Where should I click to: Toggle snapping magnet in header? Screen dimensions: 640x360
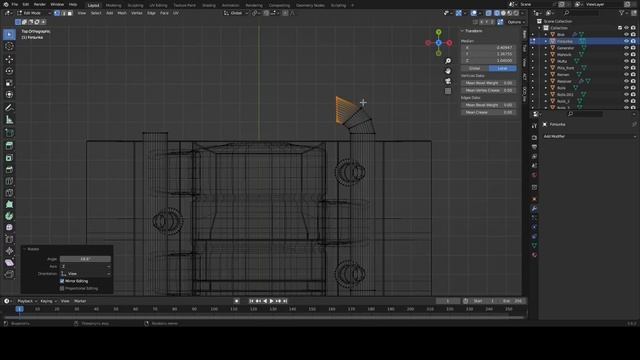pyautogui.click(x=266, y=13)
